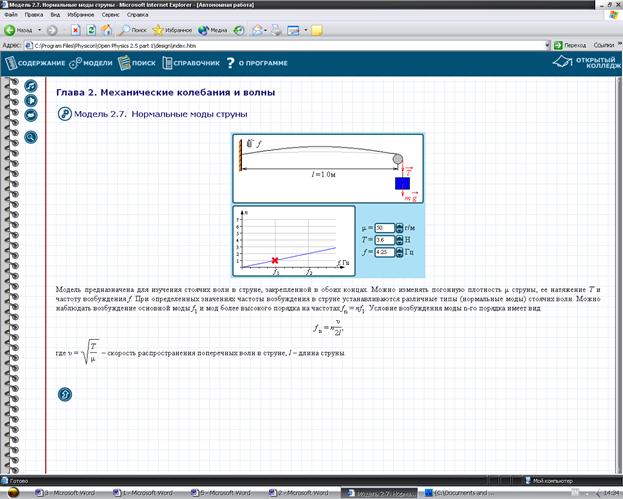Print the page with the printer icon
Image resolution: width=623 pixels, height=499 pixels.
(x=277, y=30)
